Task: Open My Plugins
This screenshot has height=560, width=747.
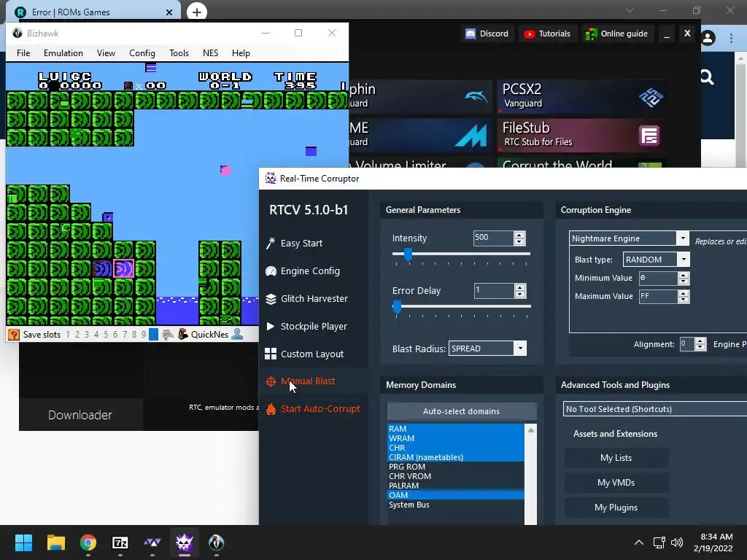Action: (x=616, y=507)
